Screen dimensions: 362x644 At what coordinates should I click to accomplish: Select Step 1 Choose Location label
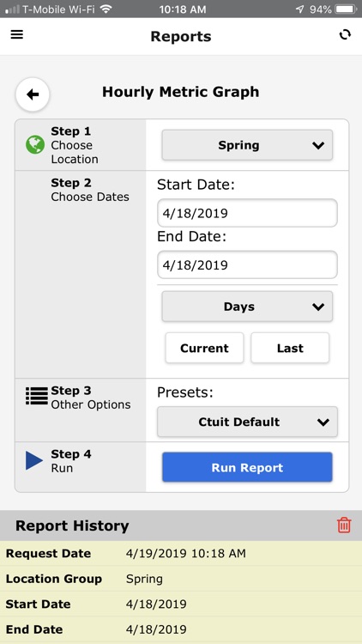tap(75, 145)
